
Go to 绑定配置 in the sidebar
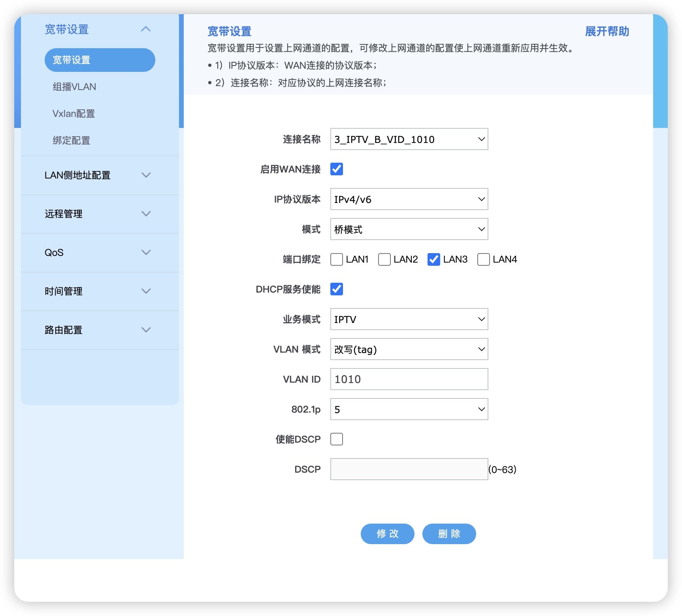point(72,141)
